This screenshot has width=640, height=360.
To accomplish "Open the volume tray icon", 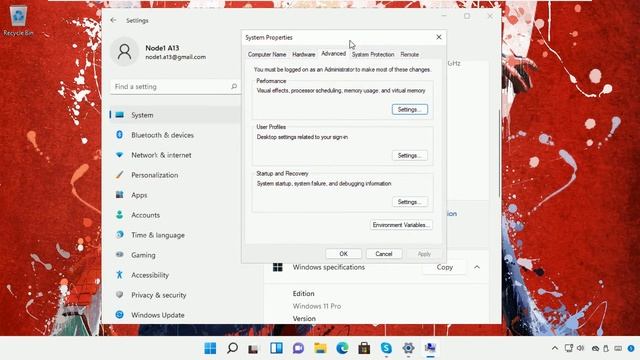I will coord(580,348).
